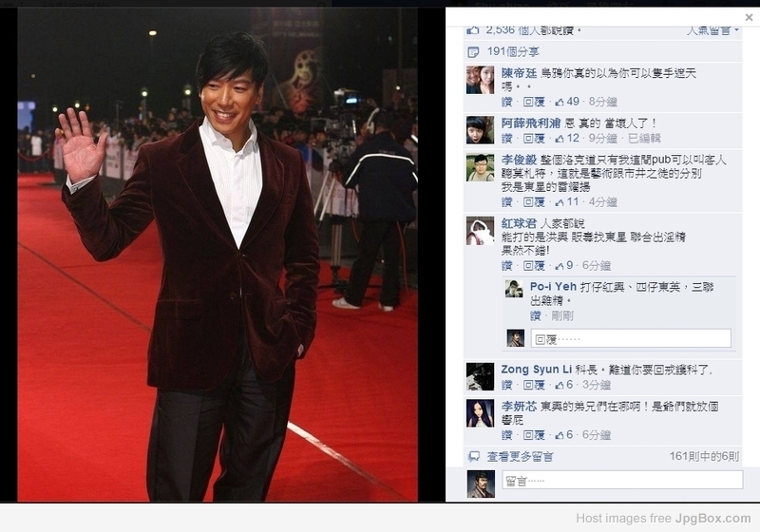Click the shares note icon
This screenshot has width=760, height=532.
pyautogui.click(x=473, y=52)
